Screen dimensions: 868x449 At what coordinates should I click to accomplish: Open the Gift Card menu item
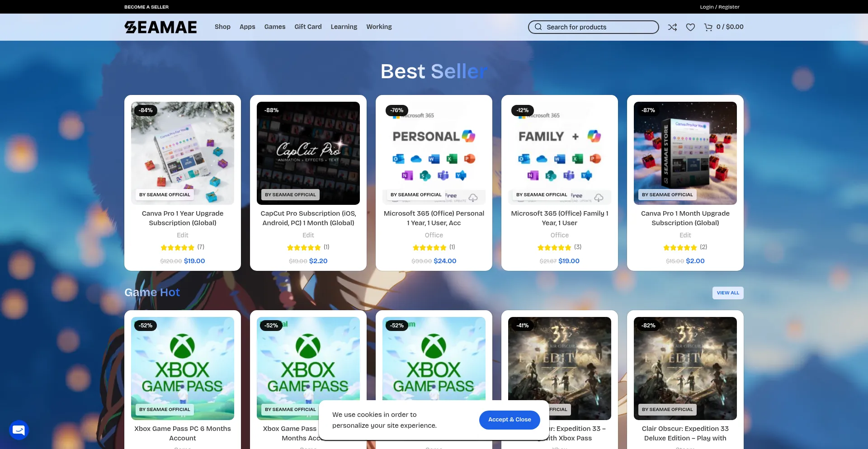[308, 27]
